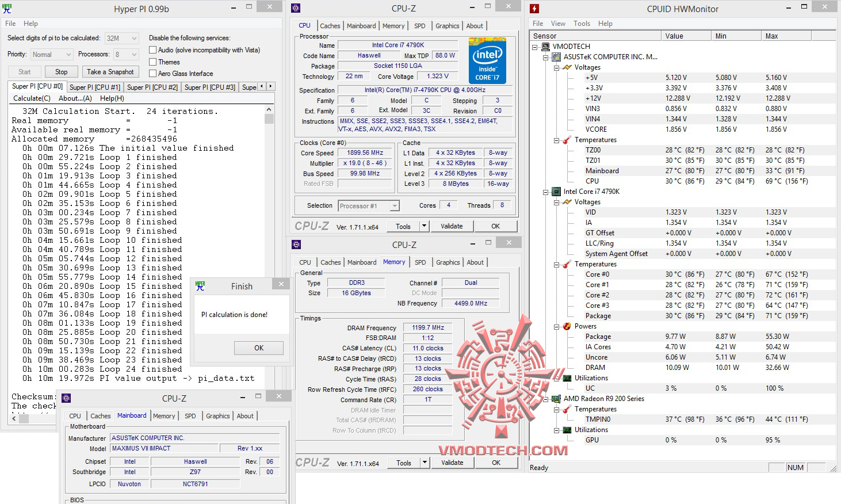Click the Temperatures icon under ASUSTeK COMPUTER
Image resolution: width=841 pixels, height=504 pixels.
coord(567,140)
